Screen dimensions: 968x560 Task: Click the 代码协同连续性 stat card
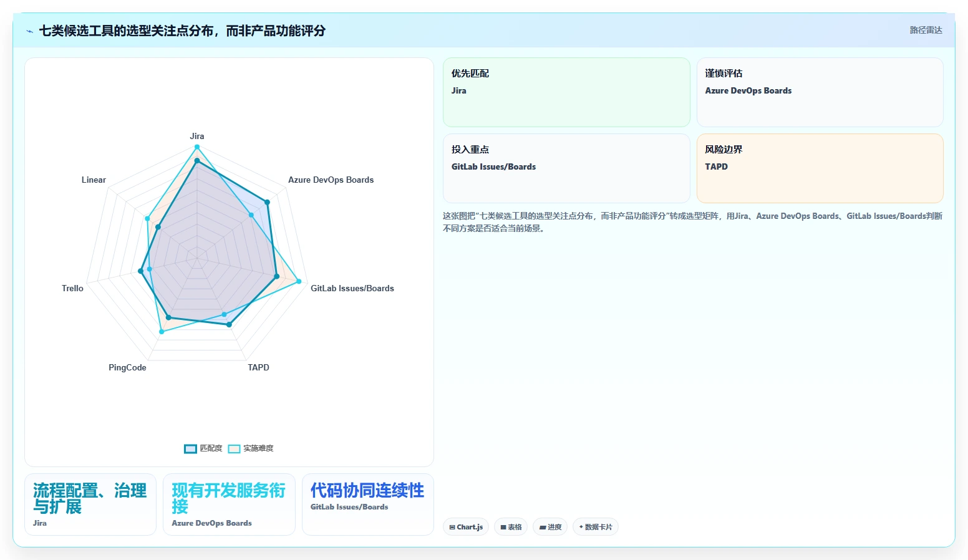point(367,504)
